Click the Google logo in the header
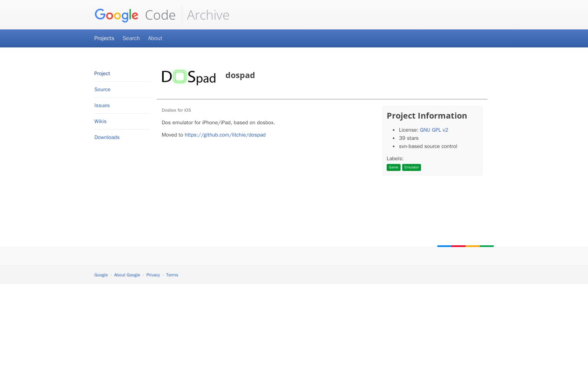Image resolution: width=588 pixels, height=368 pixels. [116, 15]
